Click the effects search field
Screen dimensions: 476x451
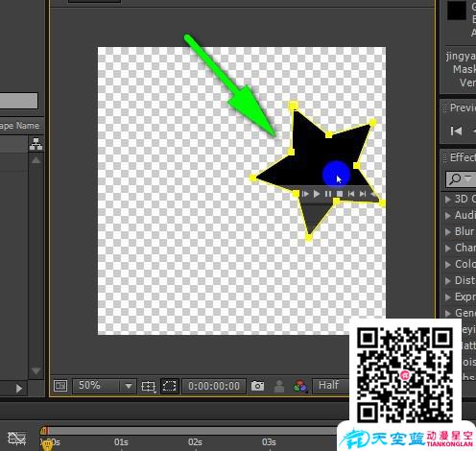click(461, 179)
